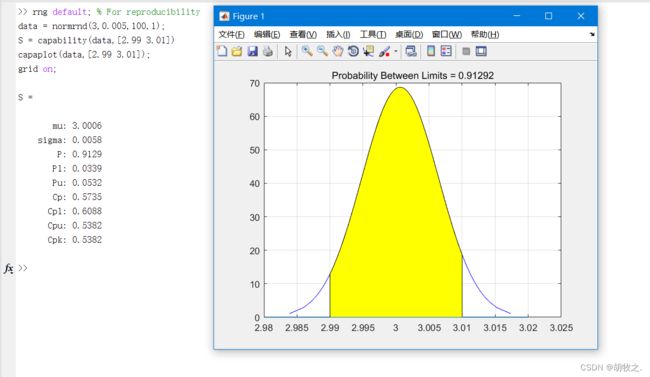Activate the Zoom Out tool
Viewport: 650px width, 377px height.
pyautogui.click(x=322, y=51)
